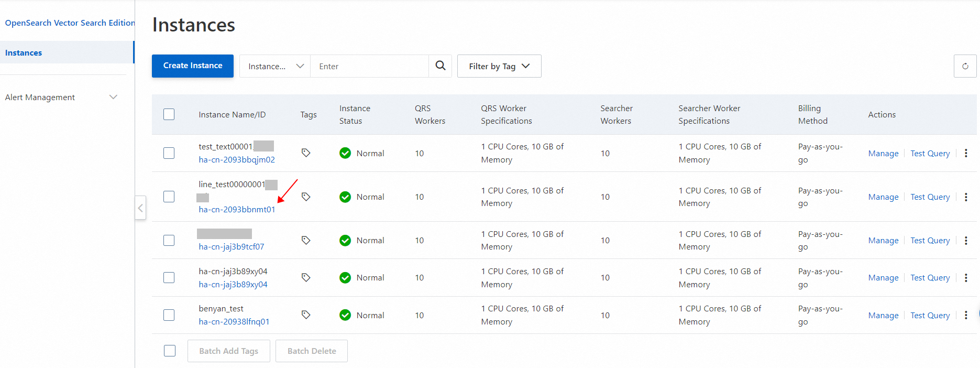
Task: Click tag icon for ha-cn-2093bbqjm02
Action: (x=306, y=153)
